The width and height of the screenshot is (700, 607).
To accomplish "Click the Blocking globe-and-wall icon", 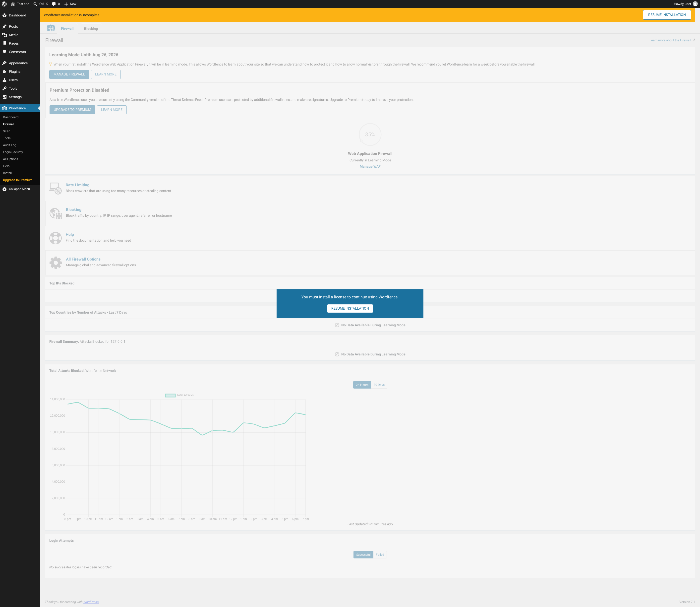I will (56, 213).
